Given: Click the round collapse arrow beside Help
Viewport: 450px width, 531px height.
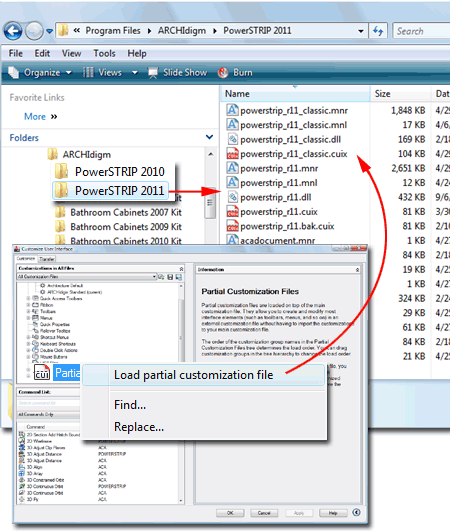Looking at the screenshot, I should click(356, 512).
